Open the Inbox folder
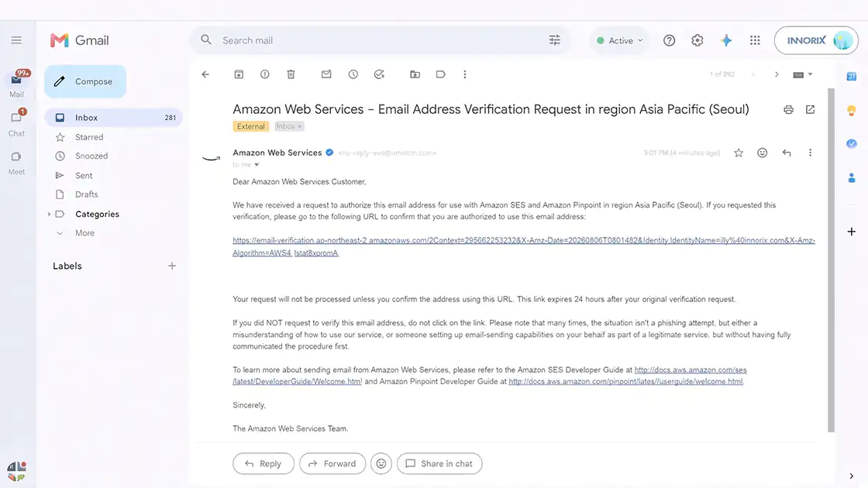Image resolution: width=868 pixels, height=488 pixels. tap(113, 117)
